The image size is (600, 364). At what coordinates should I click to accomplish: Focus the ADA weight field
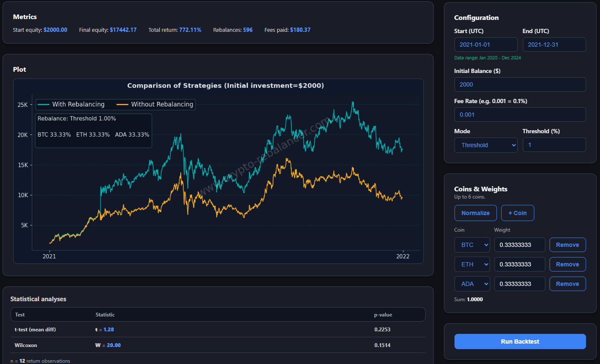click(x=519, y=284)
